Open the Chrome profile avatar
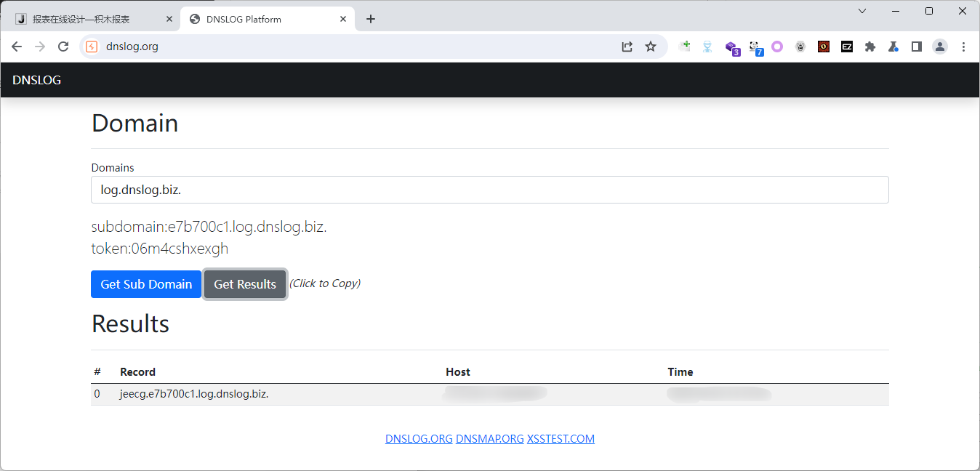This screenshot has width=980, height=471. [x=940, y=47]
